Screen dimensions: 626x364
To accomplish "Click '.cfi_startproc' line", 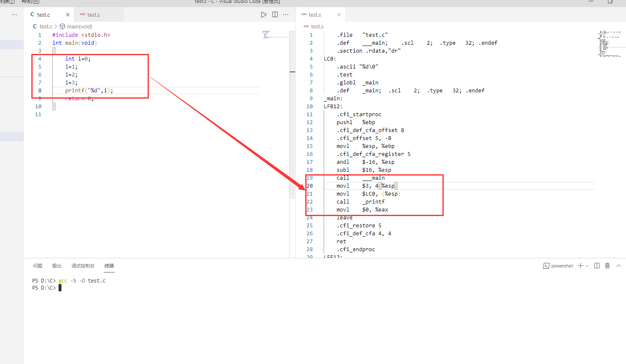I will click(359, 115).
